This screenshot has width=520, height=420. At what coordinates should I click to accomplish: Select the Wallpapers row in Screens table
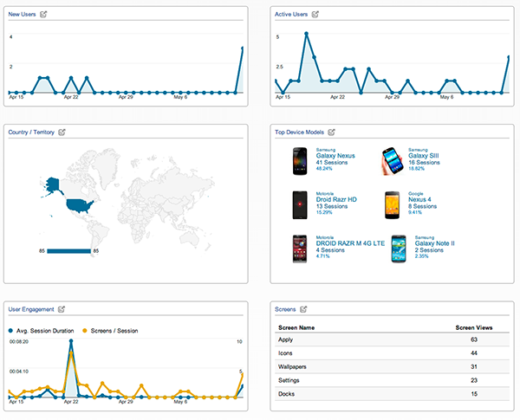(392, 367)
